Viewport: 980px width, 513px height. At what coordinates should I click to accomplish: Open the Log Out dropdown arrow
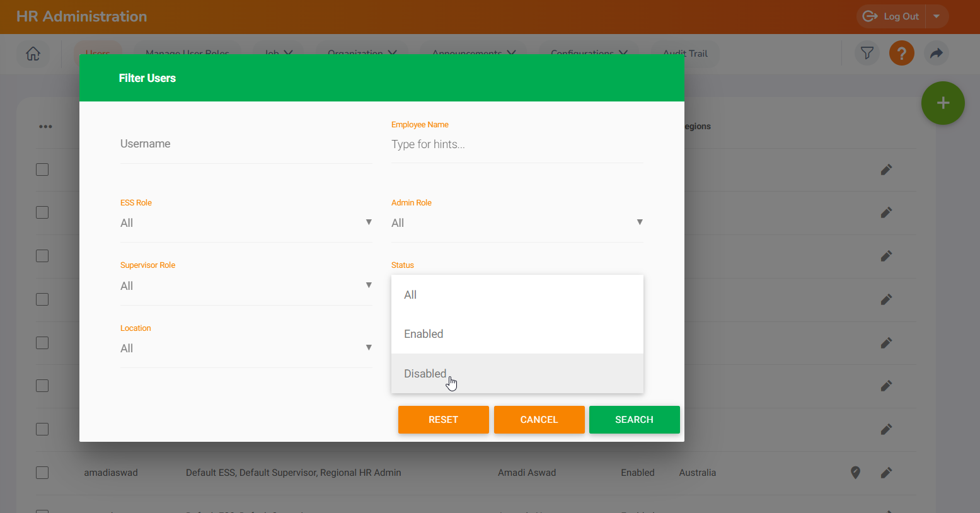click(937, 16)
